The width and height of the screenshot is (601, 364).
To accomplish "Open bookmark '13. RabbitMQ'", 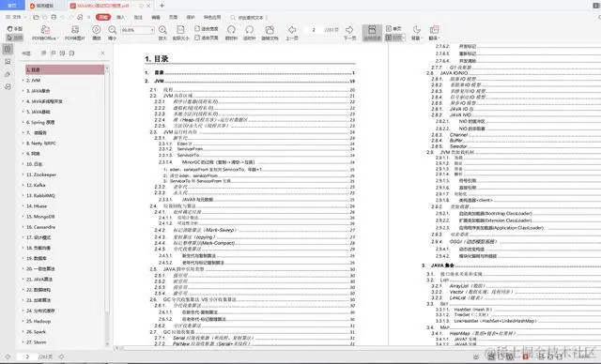I will pyautogui.click(x=40, y=195).
